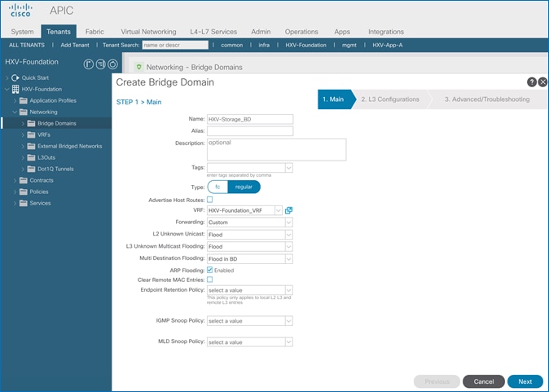Open MLD Snoop Policy dropdown
Screen dimensions: 549x392
point(289,342)
